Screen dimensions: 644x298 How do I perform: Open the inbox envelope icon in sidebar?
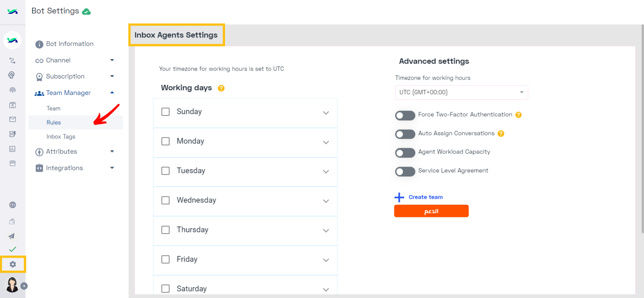point(12,119)
